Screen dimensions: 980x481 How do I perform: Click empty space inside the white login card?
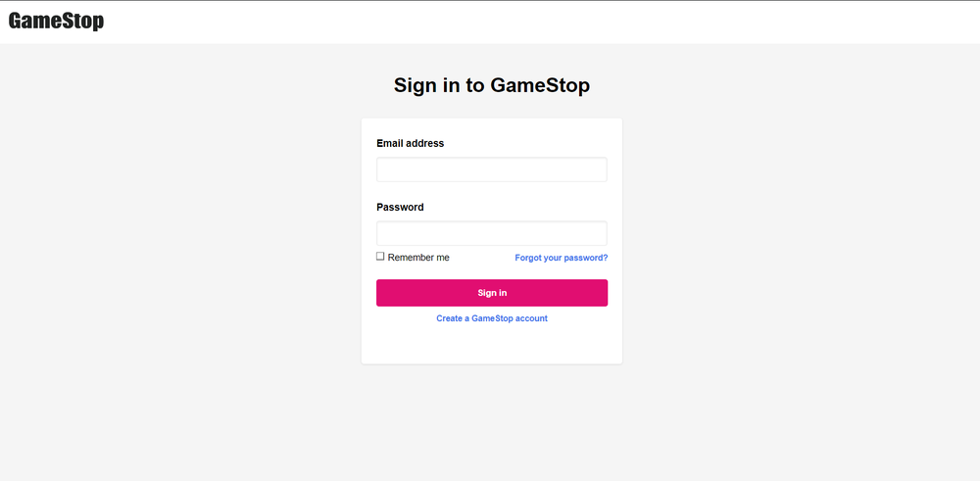[491, 345]
